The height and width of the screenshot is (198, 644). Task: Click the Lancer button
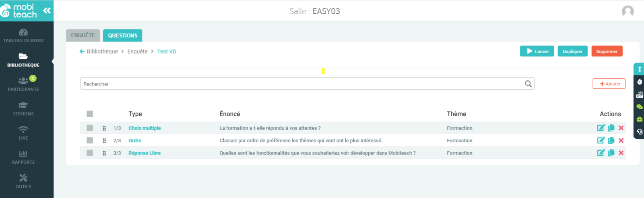pos(537,51)
